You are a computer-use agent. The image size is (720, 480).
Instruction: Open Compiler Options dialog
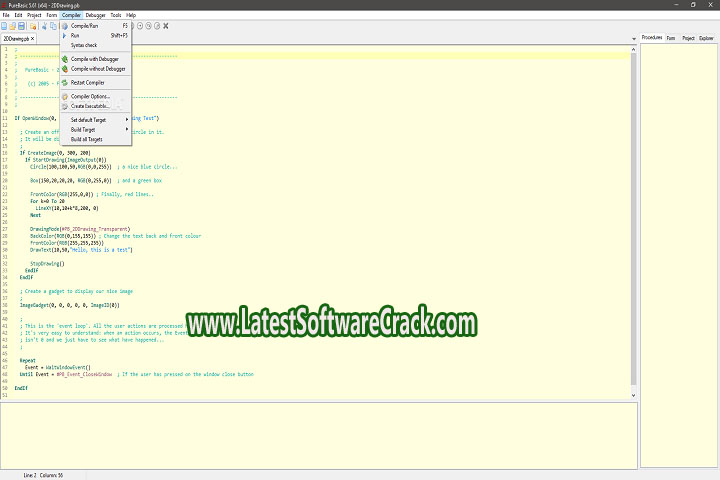click(90, 96)
